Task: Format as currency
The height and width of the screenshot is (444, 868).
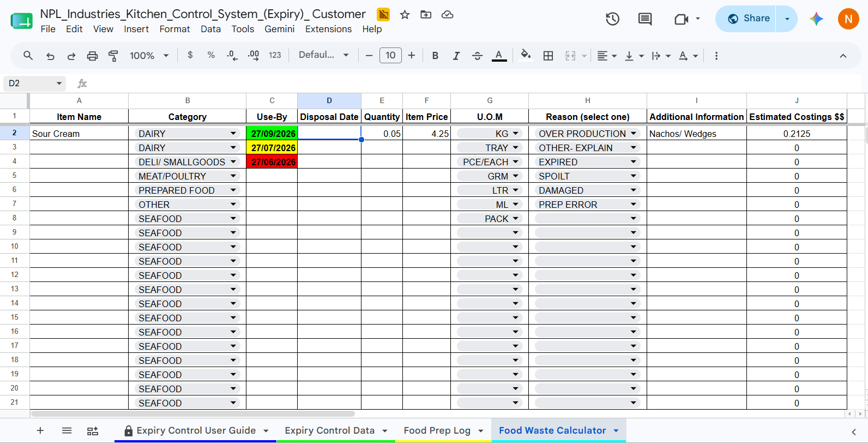Action: pyautogui.click(x=190, y=55)
